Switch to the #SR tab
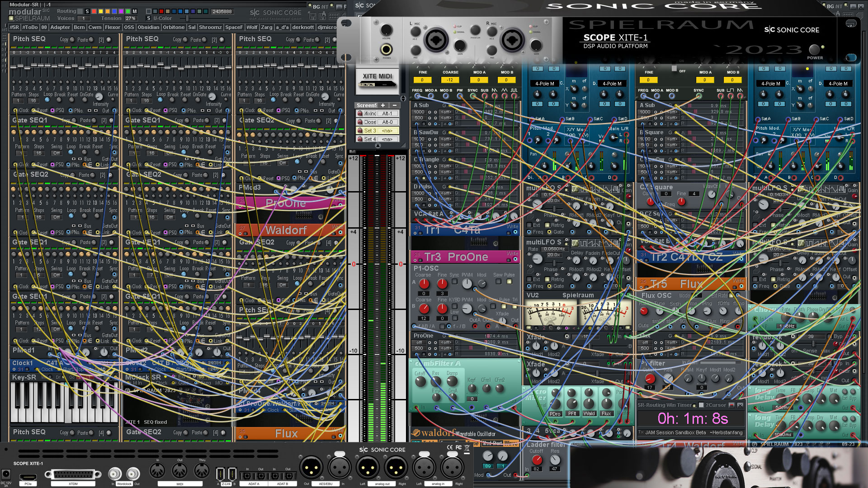 point(14,27)
